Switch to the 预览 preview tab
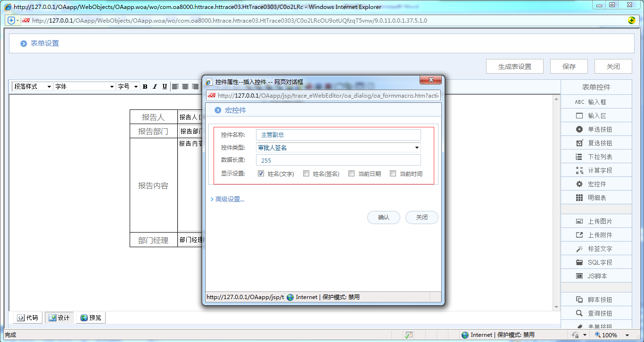This screenshot has width=644, height=342. coord(91,317)
